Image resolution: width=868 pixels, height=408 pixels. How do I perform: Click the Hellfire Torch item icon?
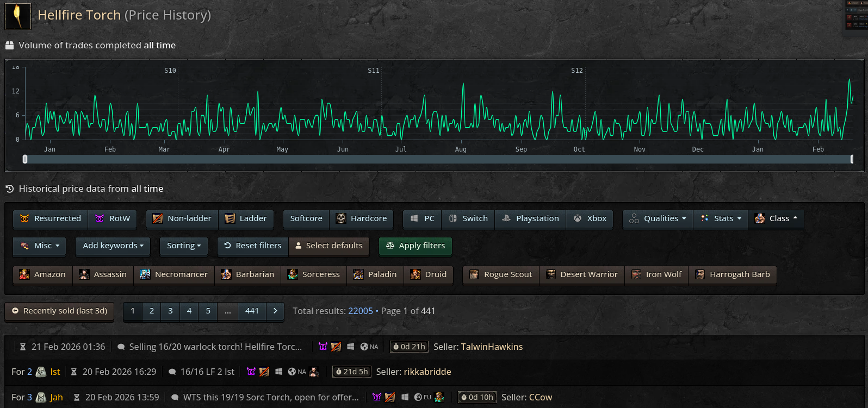click(x=18, y=16)
